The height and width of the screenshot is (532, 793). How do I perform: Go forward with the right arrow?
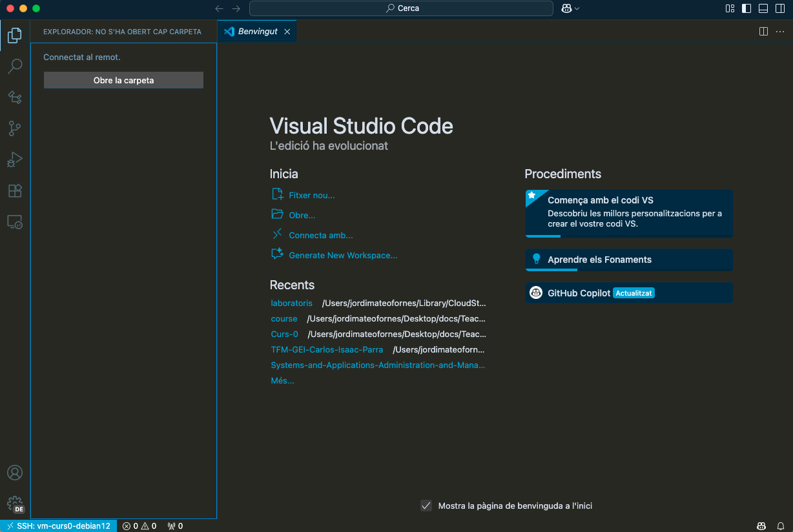click(x=236, y=8)
